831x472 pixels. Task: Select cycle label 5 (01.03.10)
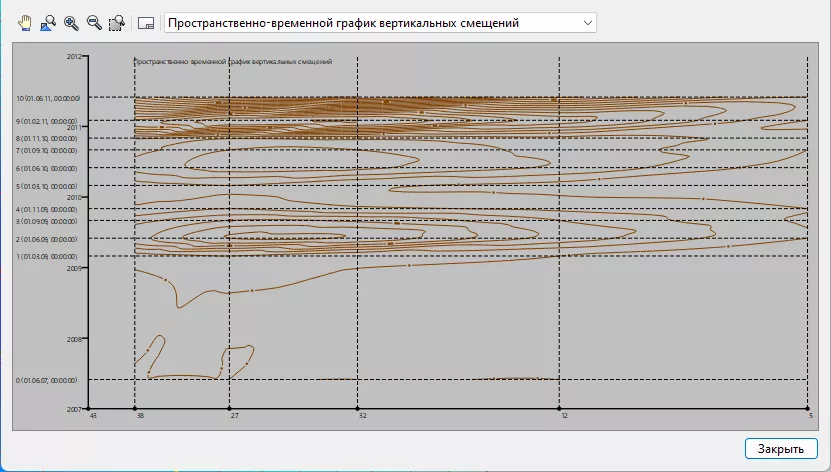[x=47, y=186]
